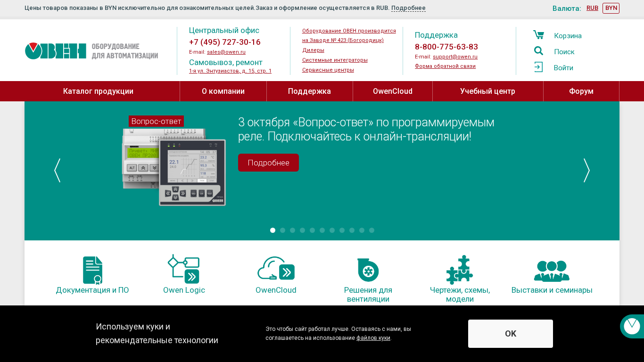Open the Дилеры link
This screenshot has width=644, height=362.
313,50
